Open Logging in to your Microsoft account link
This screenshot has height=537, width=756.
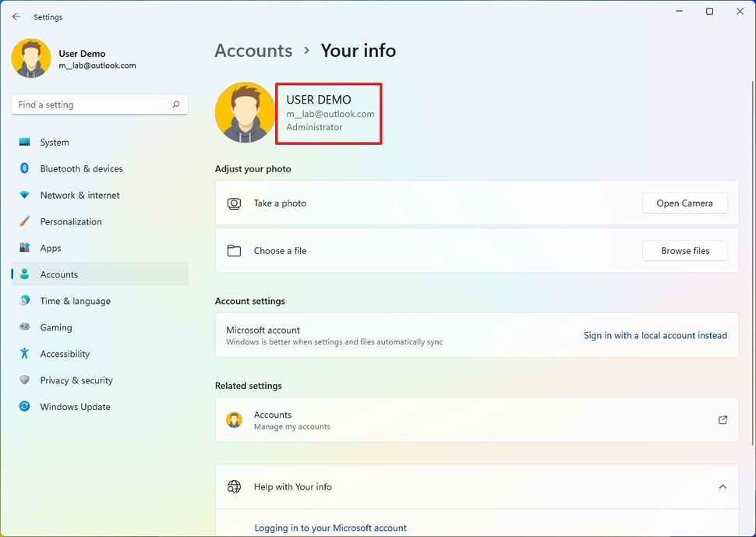[x=330, y=528]
